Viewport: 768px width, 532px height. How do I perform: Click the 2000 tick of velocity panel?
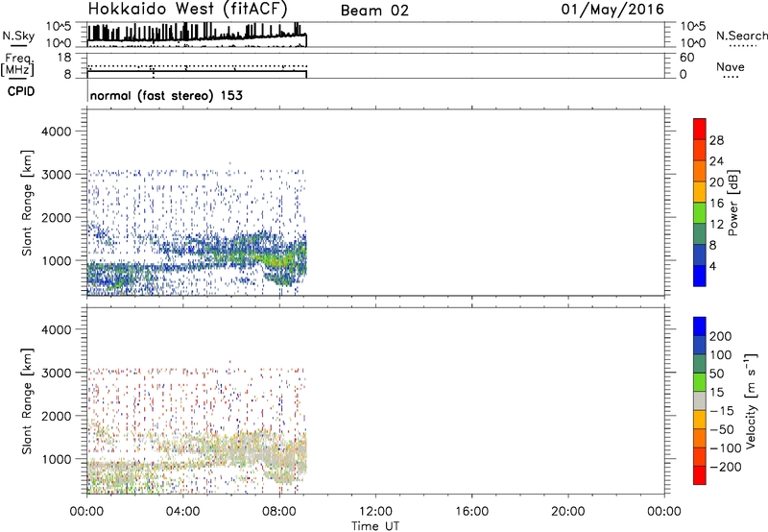[x=57, y=416]
